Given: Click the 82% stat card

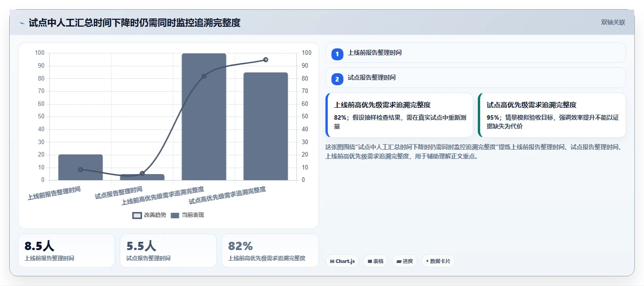Looking at the screenshot, I should [x=270, y=251].
